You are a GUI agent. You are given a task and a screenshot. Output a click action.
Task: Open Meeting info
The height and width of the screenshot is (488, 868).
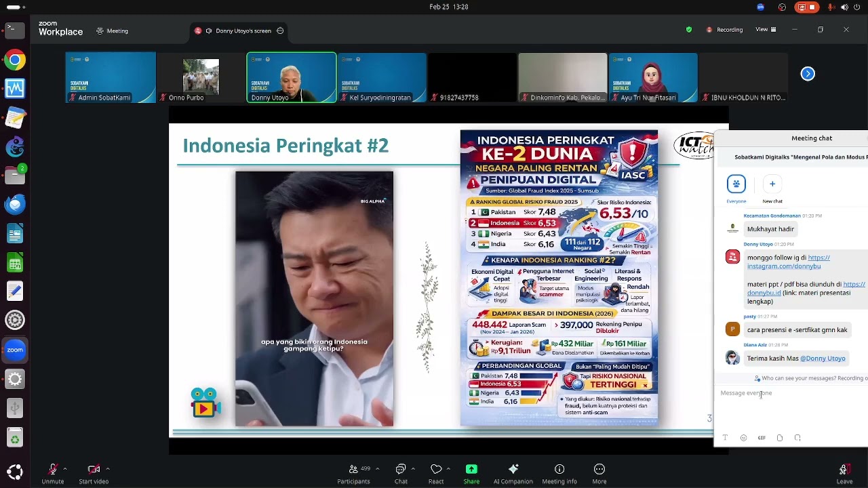pyautogui.click(x=559, y=472)
